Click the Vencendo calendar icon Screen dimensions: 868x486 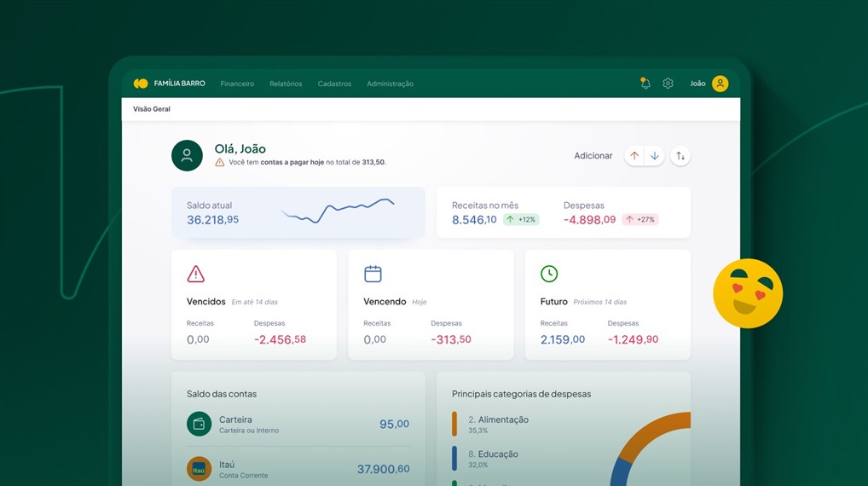[373, 274]
